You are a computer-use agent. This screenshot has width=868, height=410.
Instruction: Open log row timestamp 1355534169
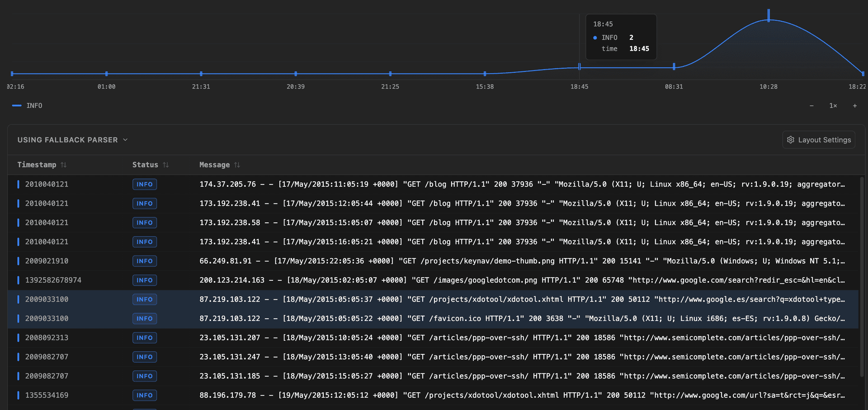tap(47, 395)
